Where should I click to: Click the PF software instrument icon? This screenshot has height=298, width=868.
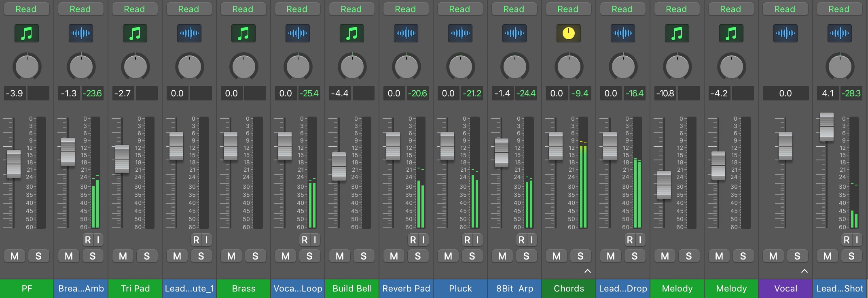point(27,33)
